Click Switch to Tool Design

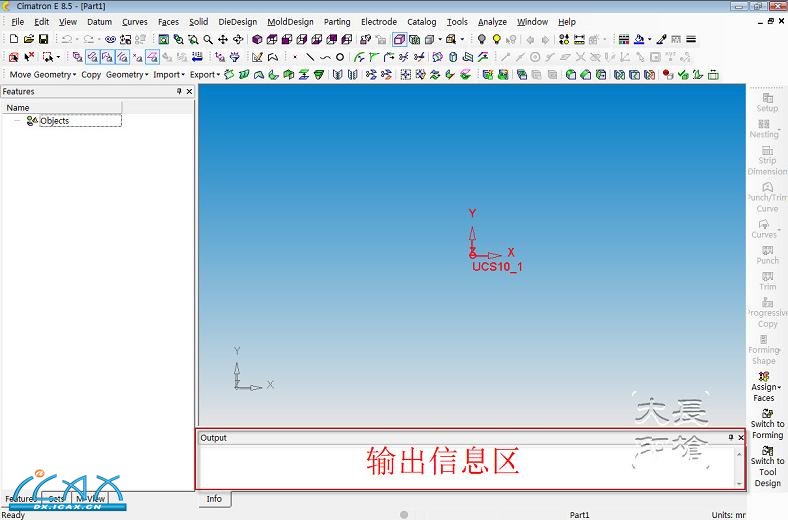click(x=767, y=466)
